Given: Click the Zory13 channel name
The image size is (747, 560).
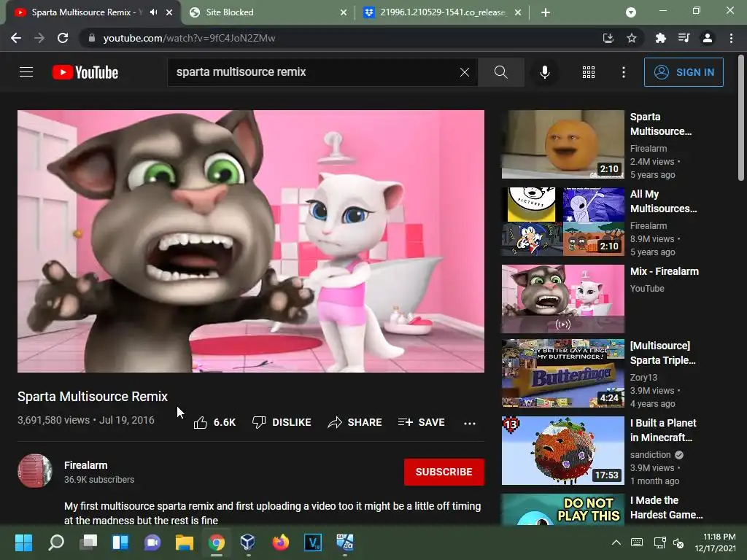Looking at the screenshot, I should click(643, 378).
